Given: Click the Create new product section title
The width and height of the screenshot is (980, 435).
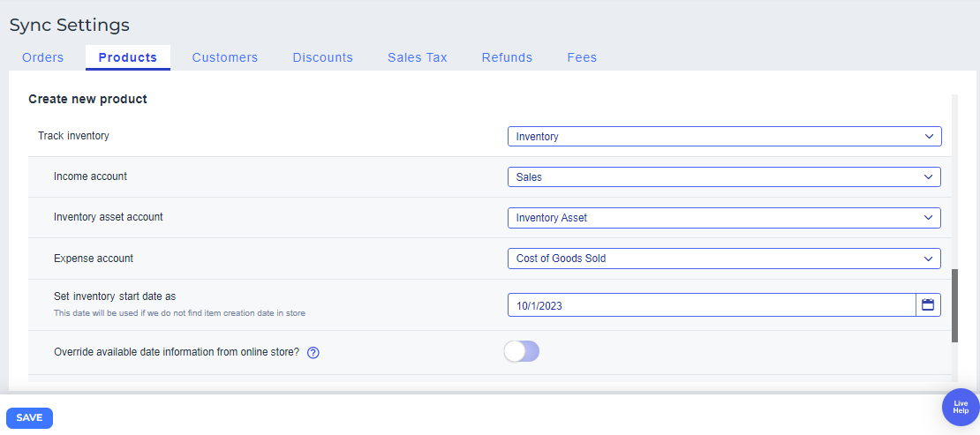Looking at the screenshot, I should click(x=87, y=99).
